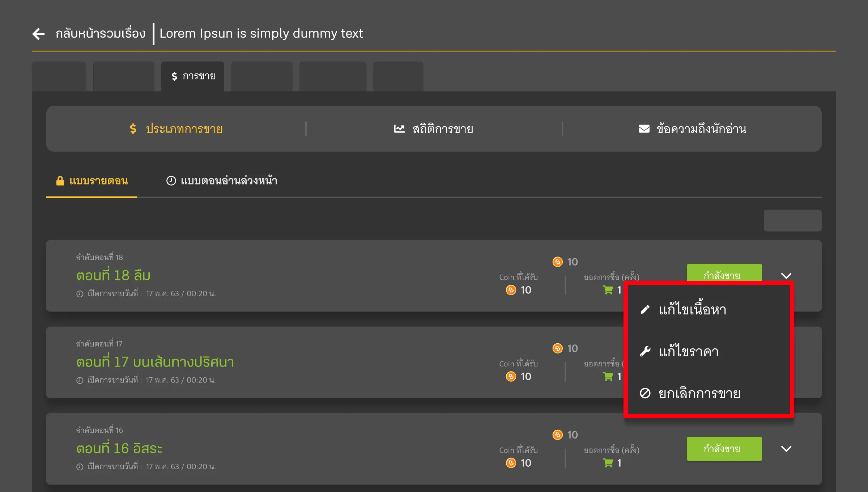Click the chart icon beside สถิติการขาย
The width and height of the screenshot is (868, 492).
click(x=399, y=129)
